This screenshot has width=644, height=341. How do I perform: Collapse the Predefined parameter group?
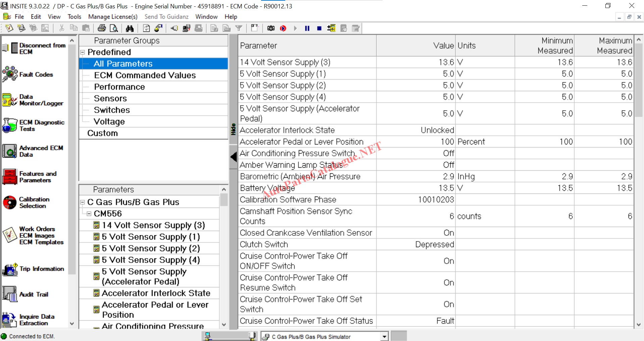coord(83,52)
